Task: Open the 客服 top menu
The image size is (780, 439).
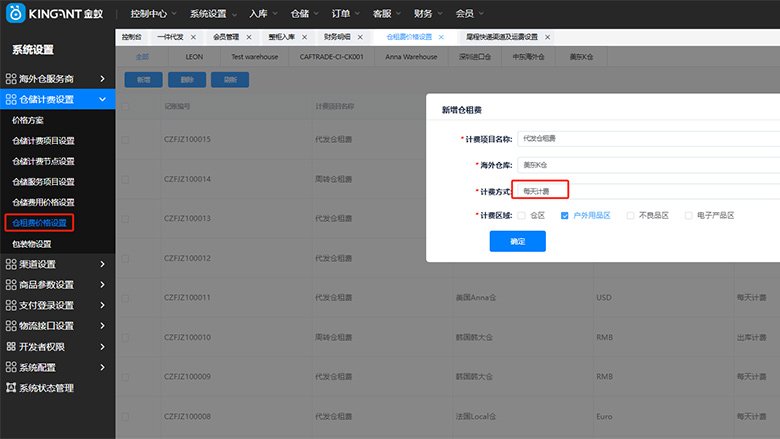Action: 387,14
